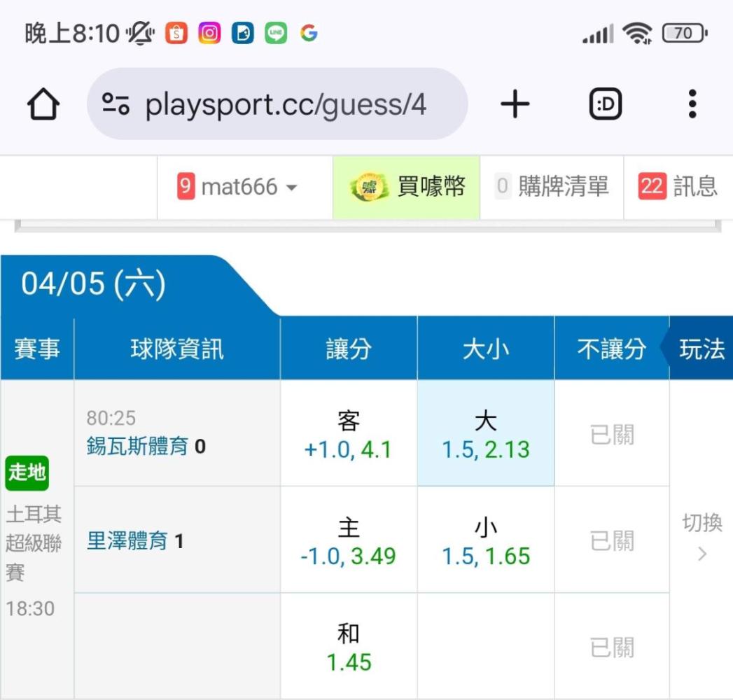Open the 訊息 messages tab
This screenshot has width=733, height=700.
coord(694,187)
